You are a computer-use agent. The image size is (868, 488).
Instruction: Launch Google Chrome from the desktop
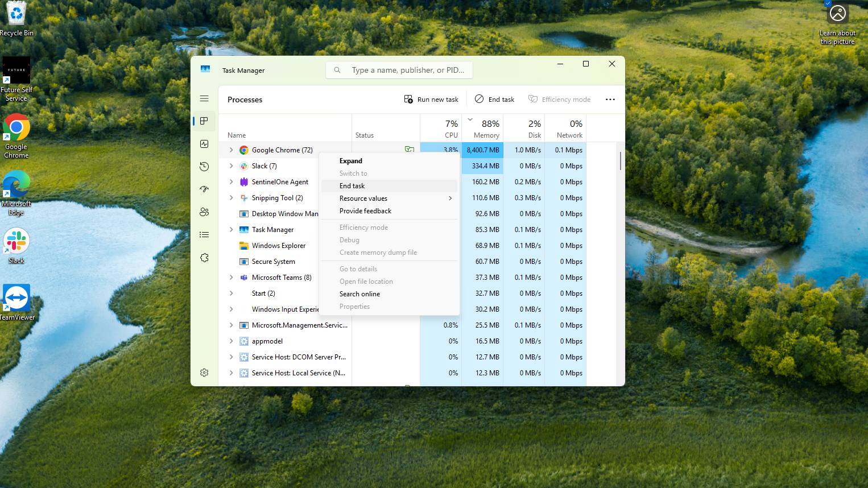coord(16,126)
